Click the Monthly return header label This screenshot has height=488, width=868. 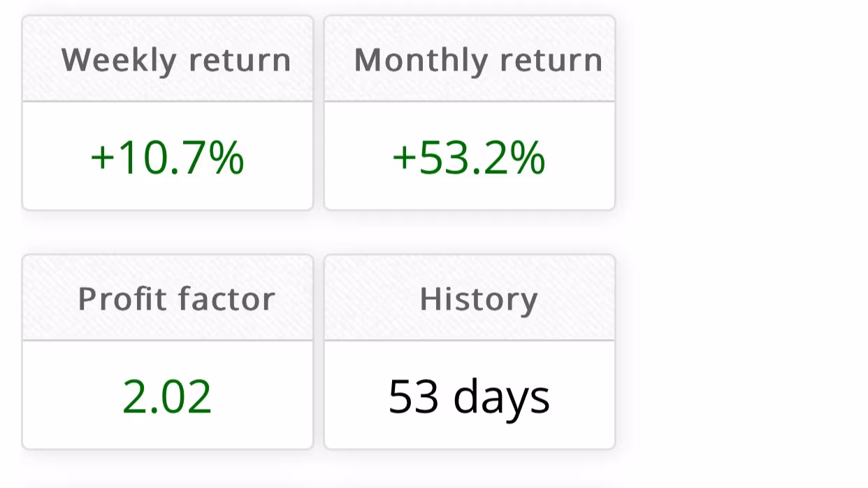tap(478, 60)
